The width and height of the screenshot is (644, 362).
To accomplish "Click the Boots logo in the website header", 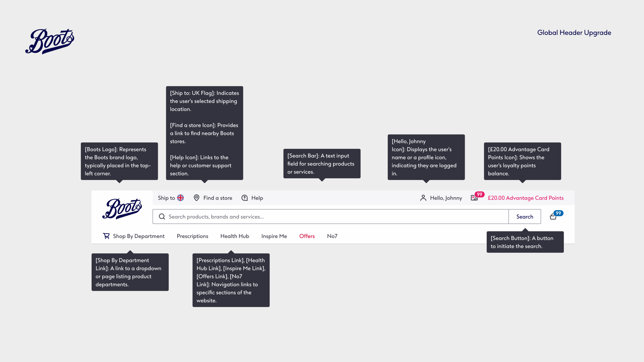I will point(122,209).
